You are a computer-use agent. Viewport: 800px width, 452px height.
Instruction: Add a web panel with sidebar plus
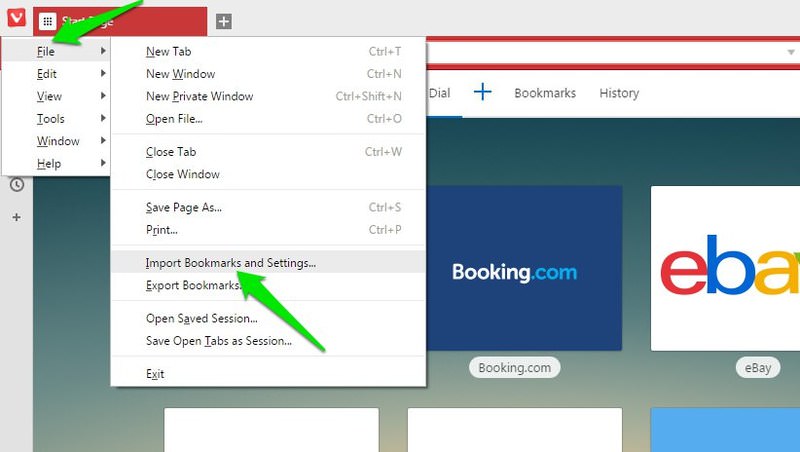click(x=17, y=217)
